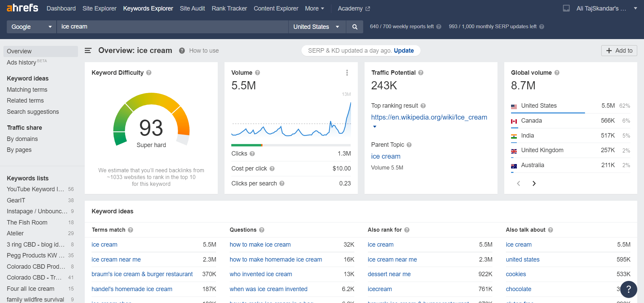This screenshot has width=644, height=303.
Task: Click Cost per click help icon
Action: pyautogui.click(x=272, y=168)
